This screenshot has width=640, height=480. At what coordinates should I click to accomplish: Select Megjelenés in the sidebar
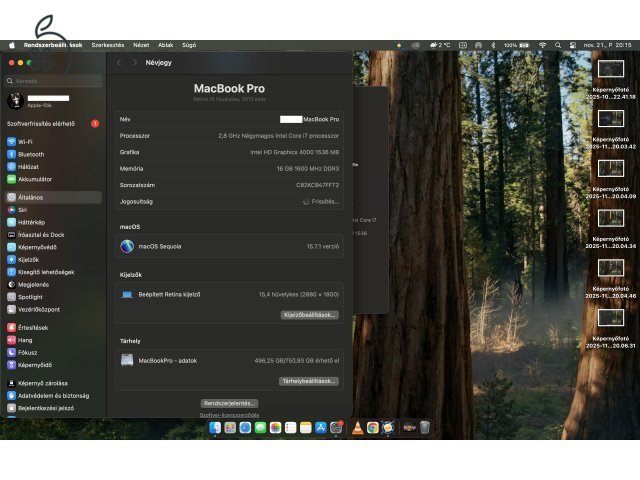[28, 284]
